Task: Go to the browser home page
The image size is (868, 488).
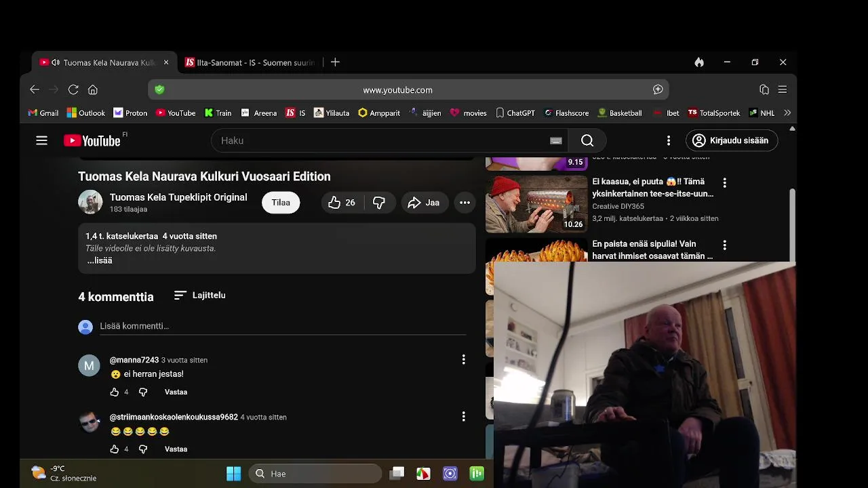Action: click(x=93, y=89)
